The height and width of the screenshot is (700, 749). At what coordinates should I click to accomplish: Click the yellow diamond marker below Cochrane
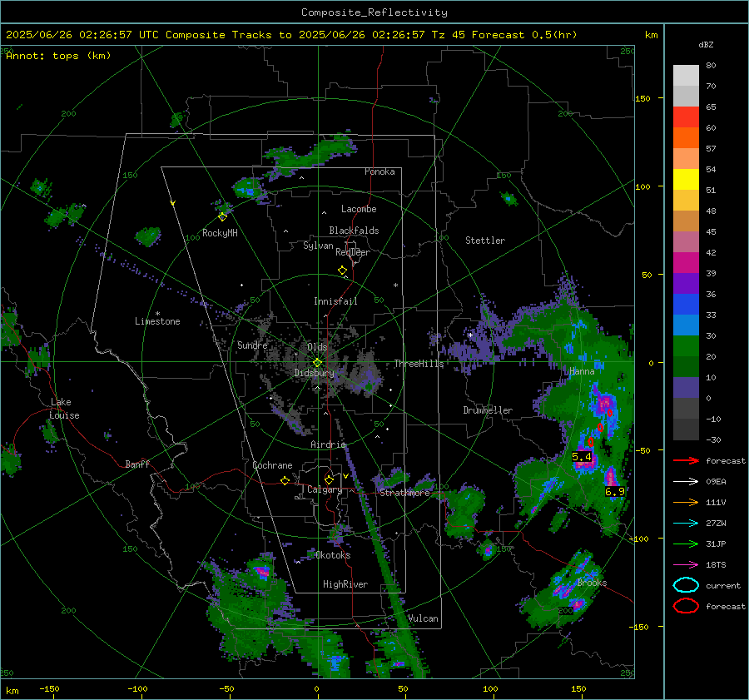(x=285, y=481)
